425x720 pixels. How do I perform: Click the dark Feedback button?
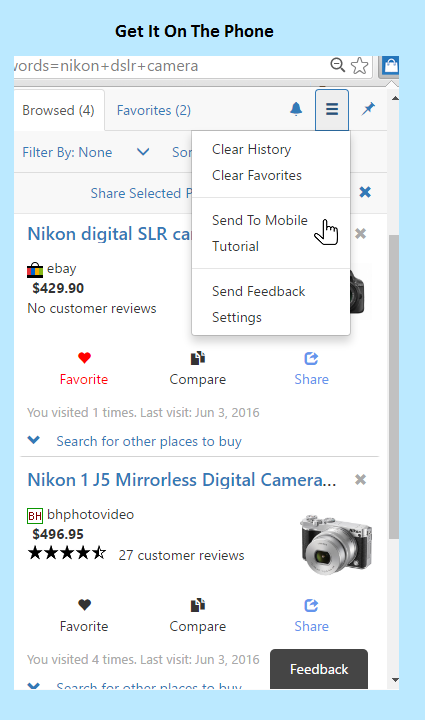(319, 669)
